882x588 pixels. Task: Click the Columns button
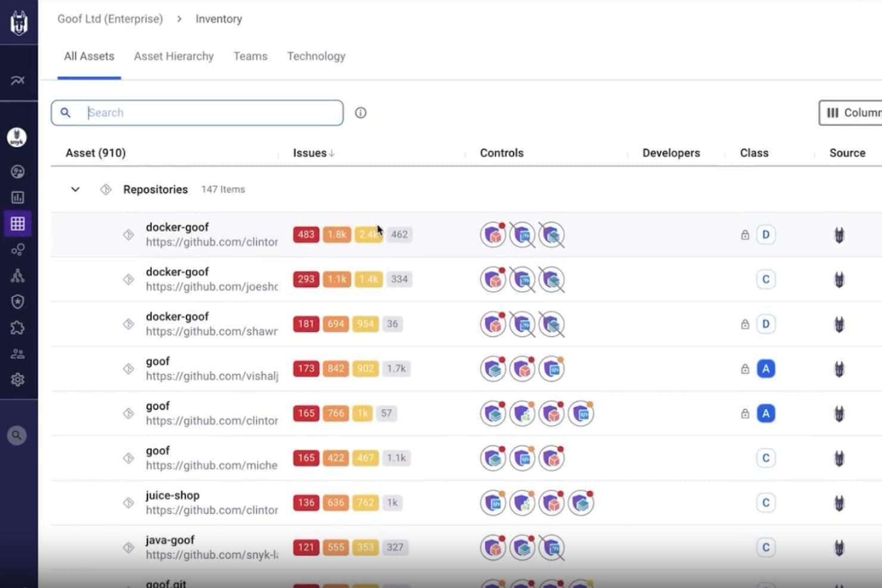point(851,113)
